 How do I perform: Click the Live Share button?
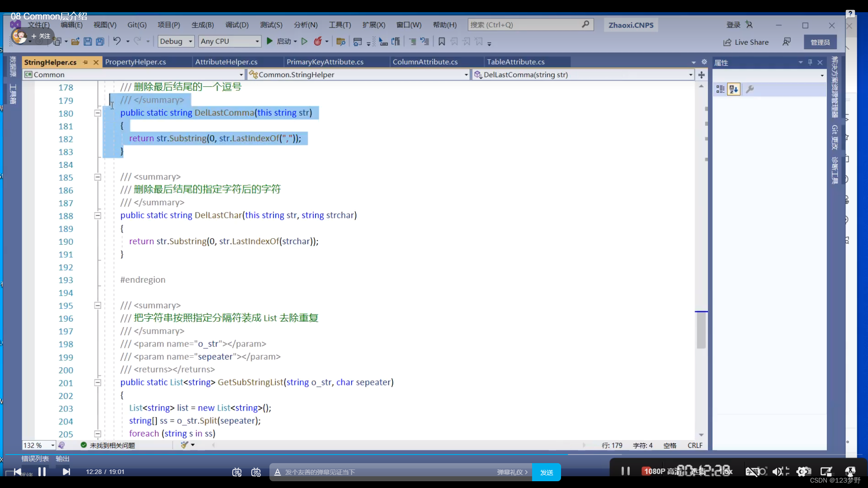[746, 42]
